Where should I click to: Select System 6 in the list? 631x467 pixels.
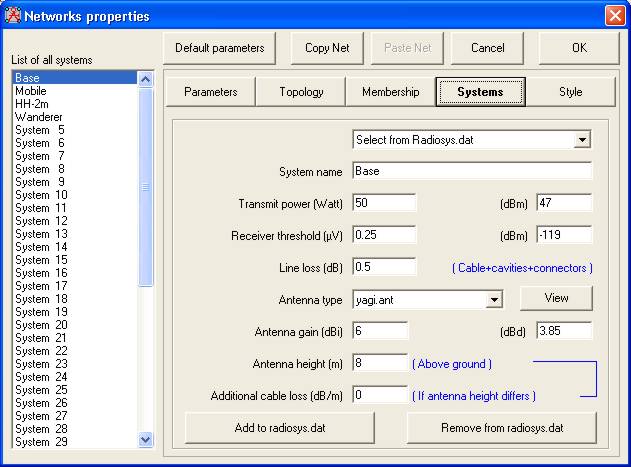75,143
